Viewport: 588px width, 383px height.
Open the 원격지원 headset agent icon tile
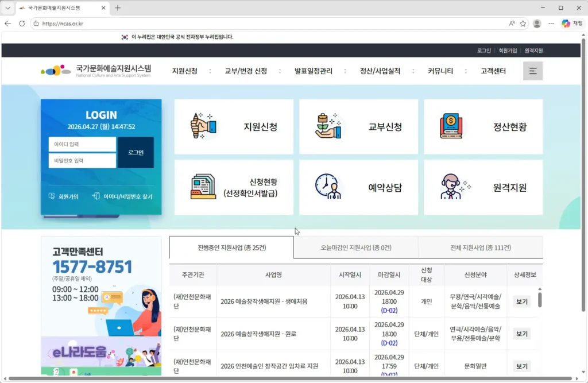(x=483, y=187)
